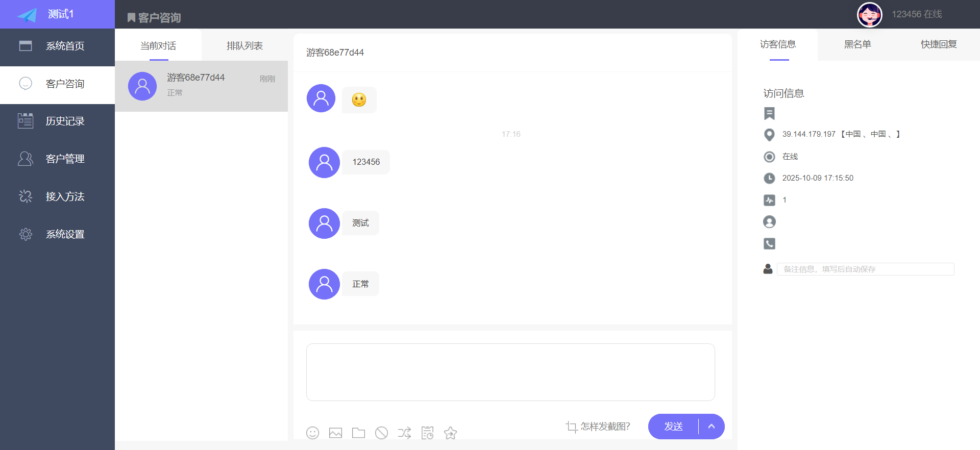
Task: Open the chat history calendar icon
Action: coord(427,433)
